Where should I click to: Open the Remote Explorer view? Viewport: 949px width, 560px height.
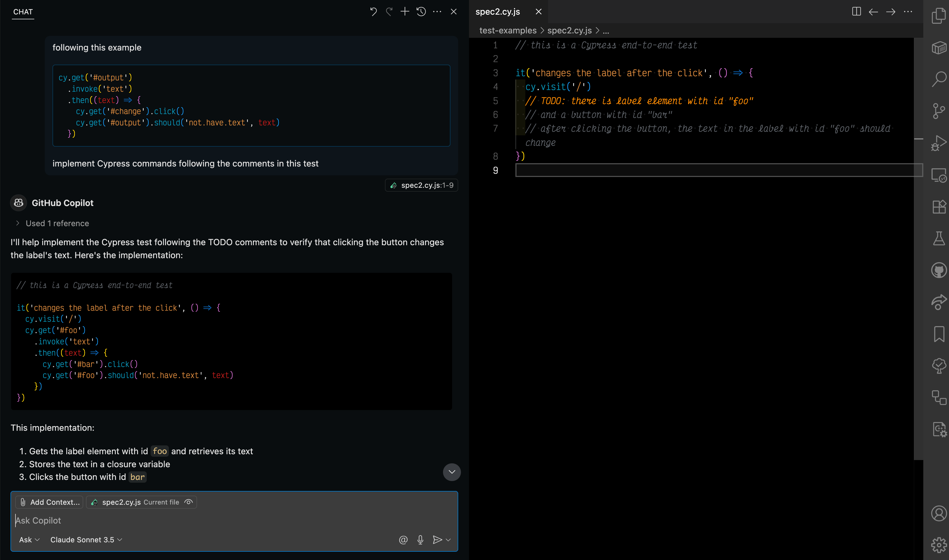939,175
